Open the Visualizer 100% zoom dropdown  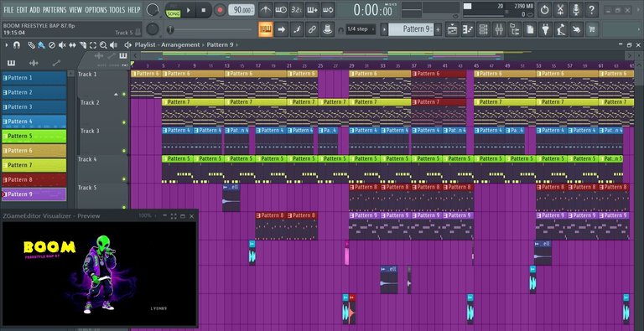pyautogui.click(x=148, y=215)
